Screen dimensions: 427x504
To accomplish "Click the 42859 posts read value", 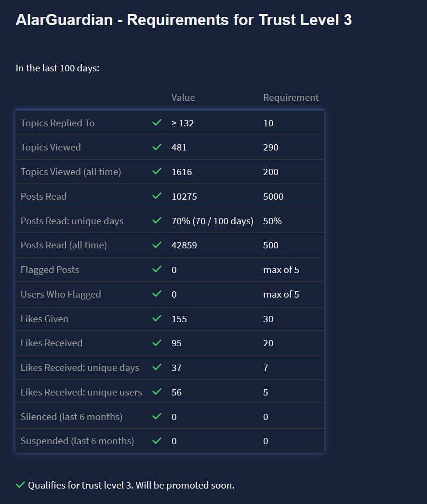I will coord(184,245).
